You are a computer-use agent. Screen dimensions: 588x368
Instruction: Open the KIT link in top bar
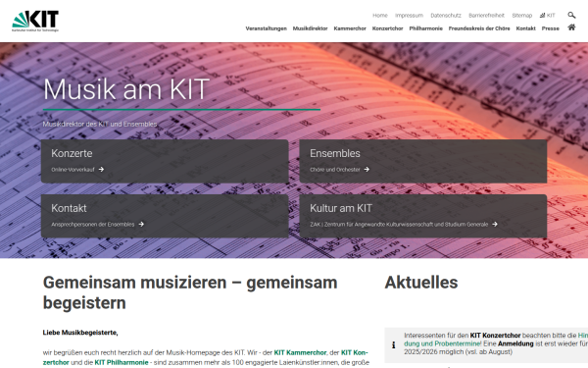tap(547, 16)
